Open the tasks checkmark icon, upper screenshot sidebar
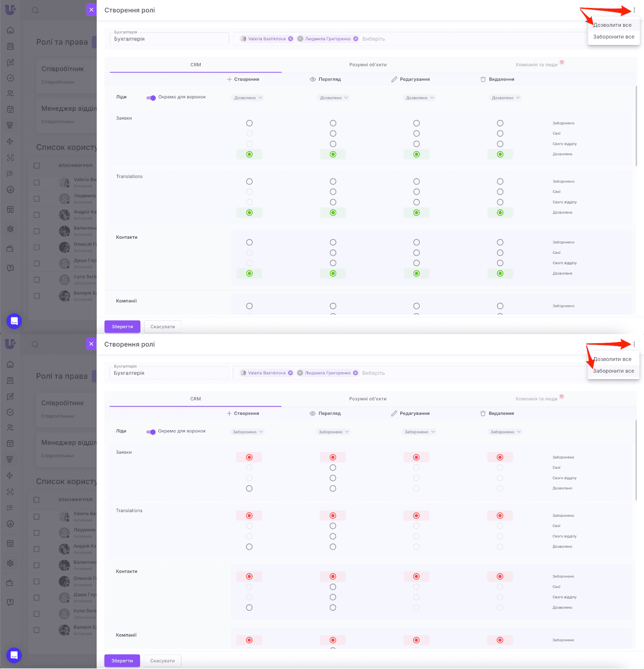This screenshot has height=669, width=644. point(10,78)
